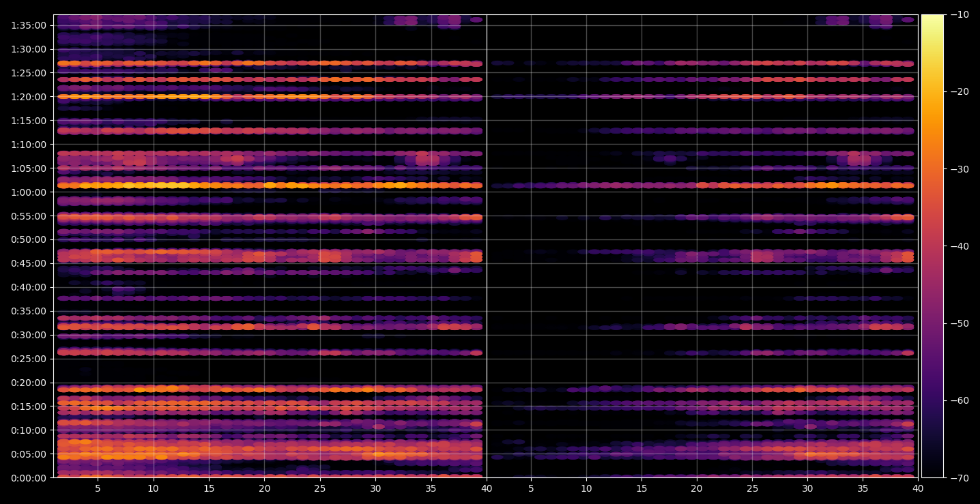Image resolution: width=980 pixels, height=504 pixels.
Task: Select the 1:15:00 y-axis label
Action: click(29, 121)
